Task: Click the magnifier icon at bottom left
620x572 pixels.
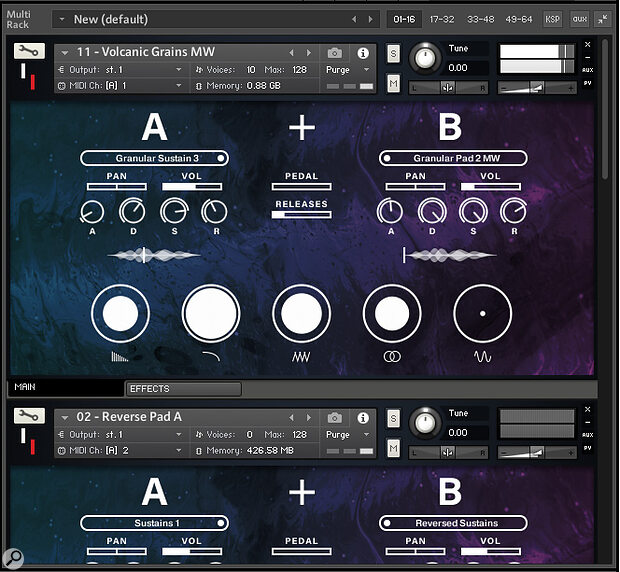Action: [13, 558]
